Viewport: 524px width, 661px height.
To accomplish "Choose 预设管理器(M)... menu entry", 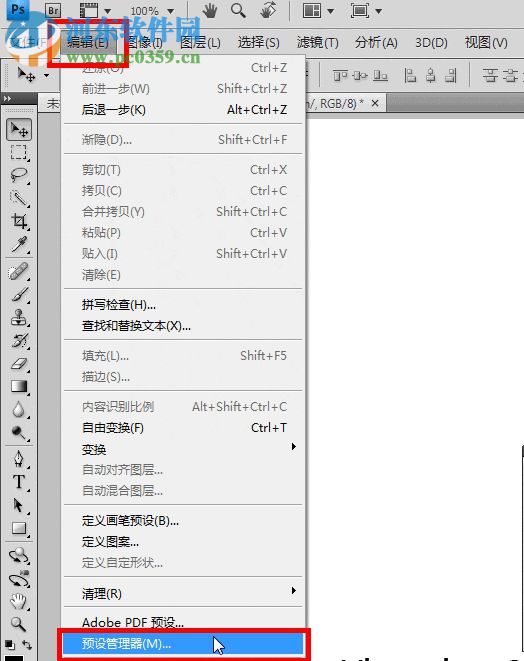I will pyautogui.click(x=183, y=644).
